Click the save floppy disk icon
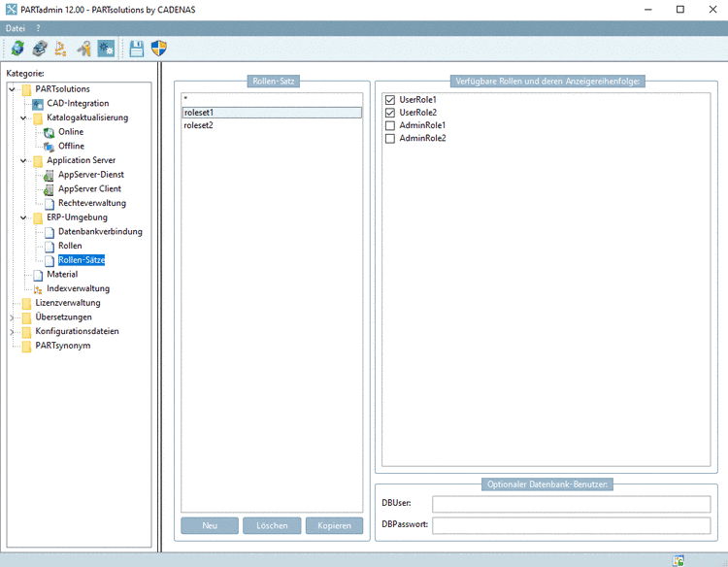The image size is (728, 567). coord(137,49)
